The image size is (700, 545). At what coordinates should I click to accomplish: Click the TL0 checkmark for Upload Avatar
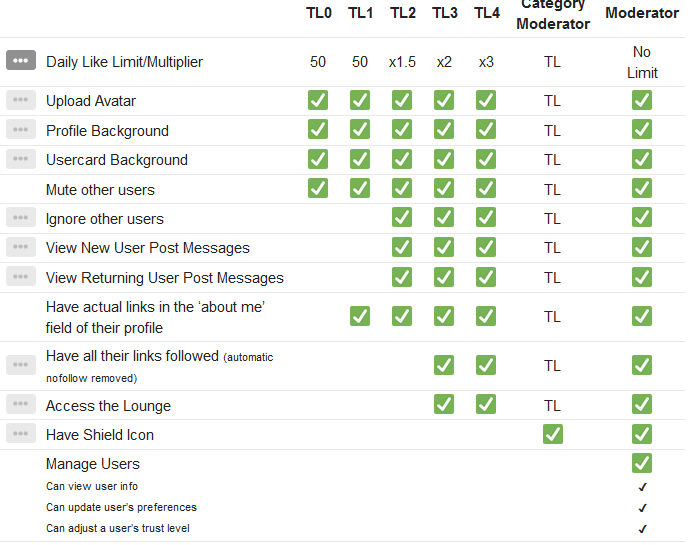coord(318,100)
